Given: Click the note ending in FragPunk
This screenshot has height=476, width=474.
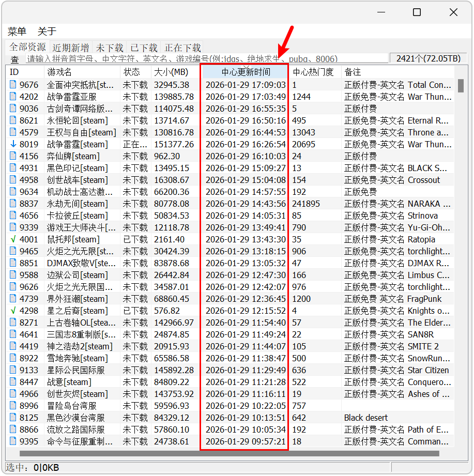Looking at the screenshot, I should (393, 299).
